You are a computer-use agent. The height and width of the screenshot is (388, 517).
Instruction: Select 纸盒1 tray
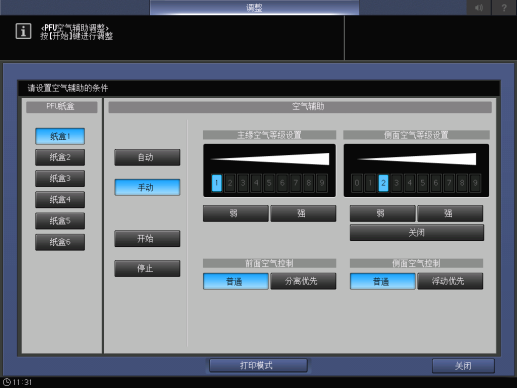coord(60,136)
